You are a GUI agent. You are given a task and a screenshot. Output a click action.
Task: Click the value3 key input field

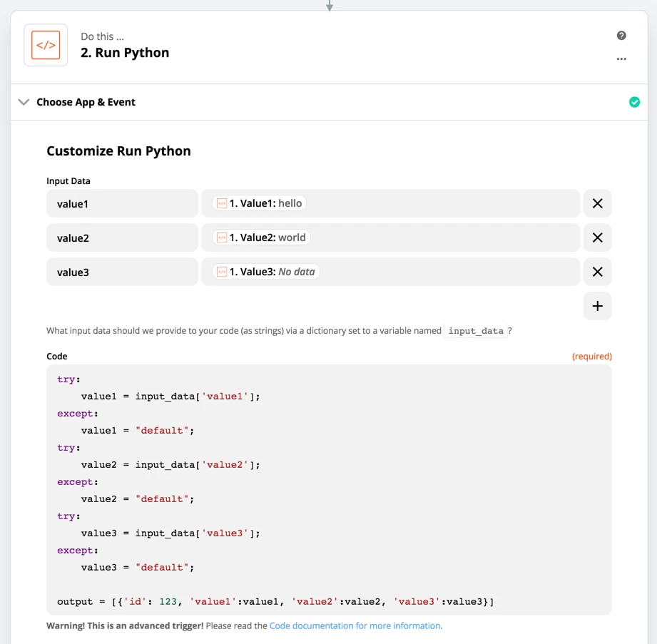tap(122, 272)
